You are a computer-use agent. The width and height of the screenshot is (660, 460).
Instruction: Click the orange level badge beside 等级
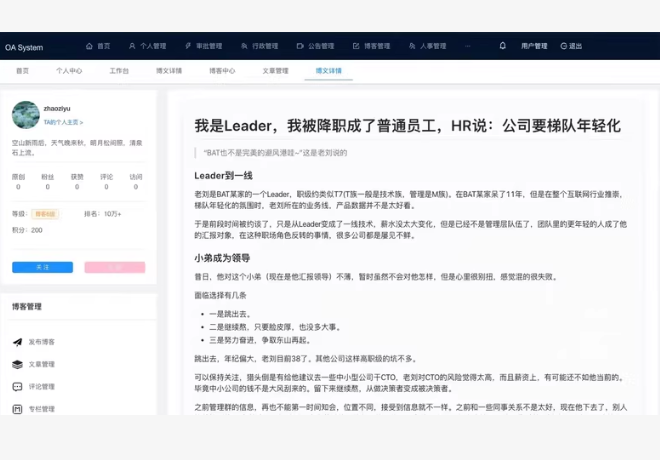click(45, 214)
